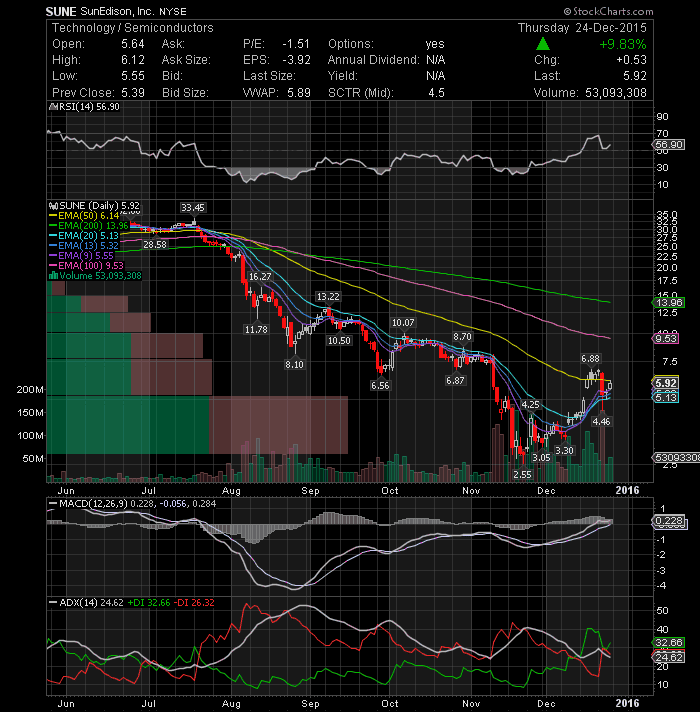Click the '3.30' price annotation
This screenshot has width=700, height=712.
click(x=564, y=450)
